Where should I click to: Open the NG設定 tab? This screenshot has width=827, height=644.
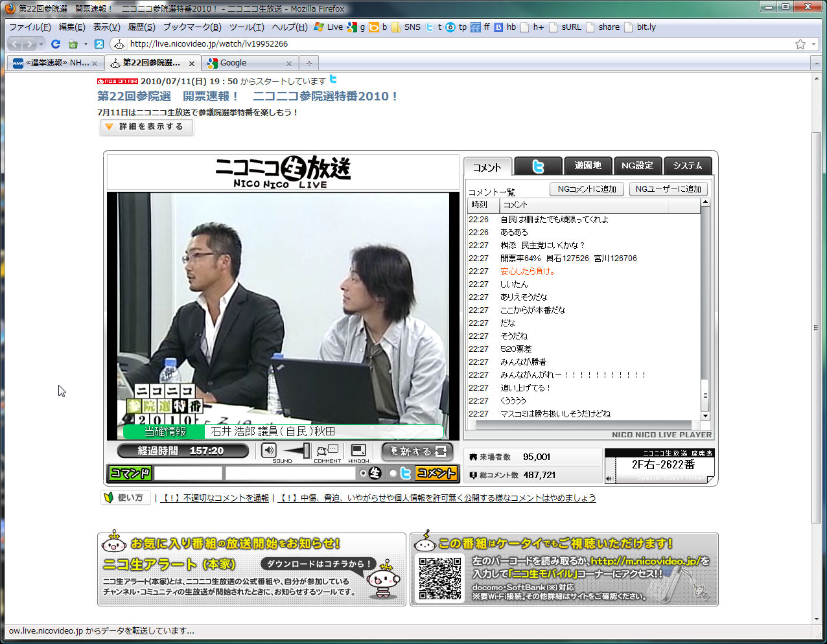(638, 166)
